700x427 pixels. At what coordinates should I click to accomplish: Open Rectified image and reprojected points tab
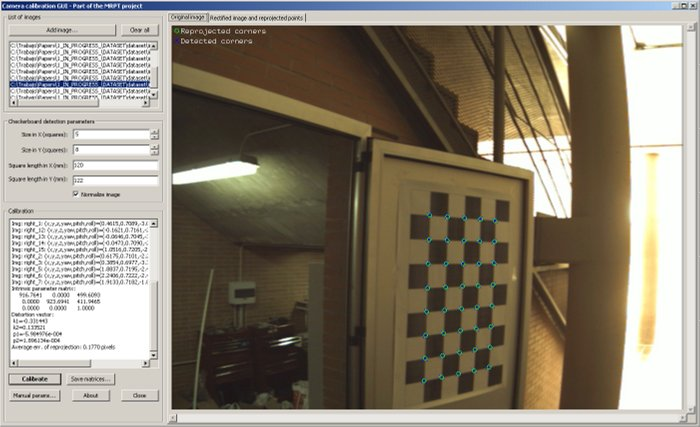point(264,18)
